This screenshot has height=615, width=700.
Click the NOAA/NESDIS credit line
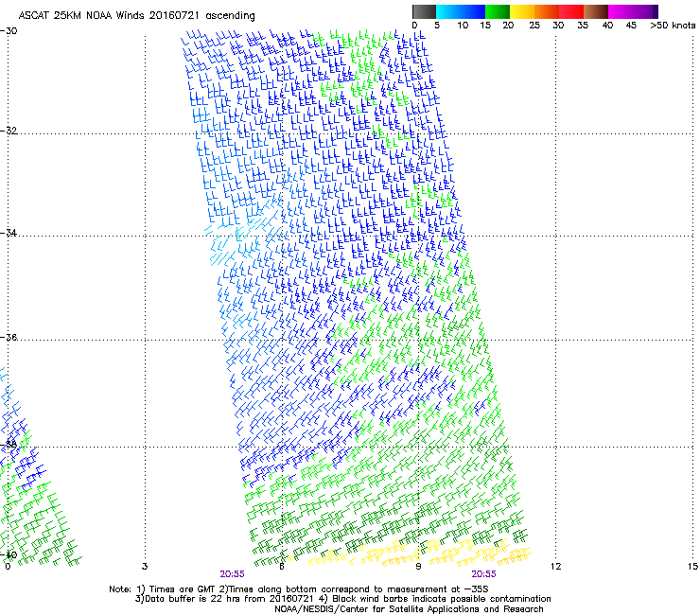click(x=409, y=609)
